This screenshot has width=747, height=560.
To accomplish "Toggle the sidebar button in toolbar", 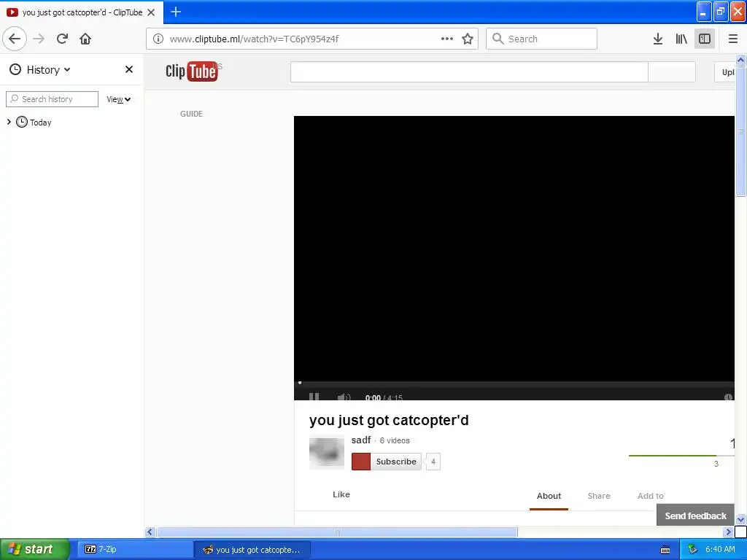I will click(705, 39).
